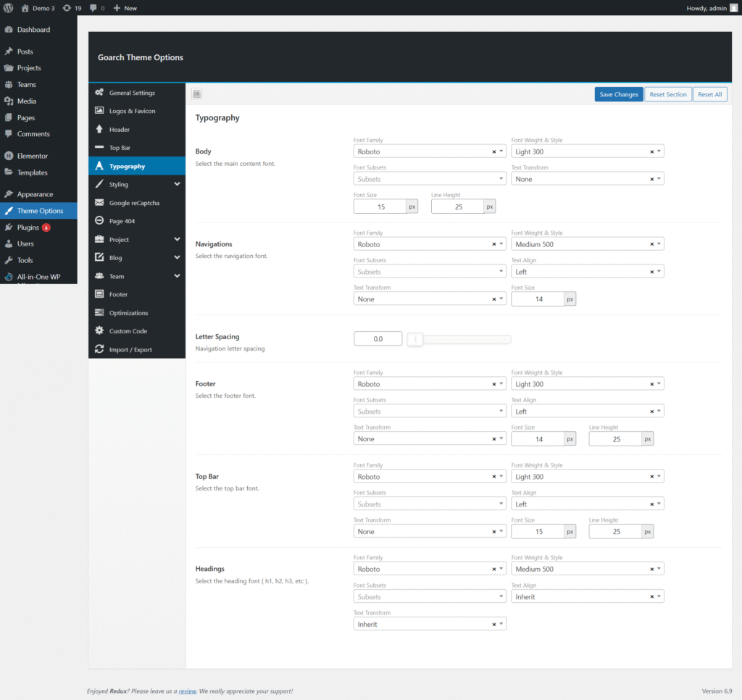Click the Plugins plug icon

[x=9, y=228]
